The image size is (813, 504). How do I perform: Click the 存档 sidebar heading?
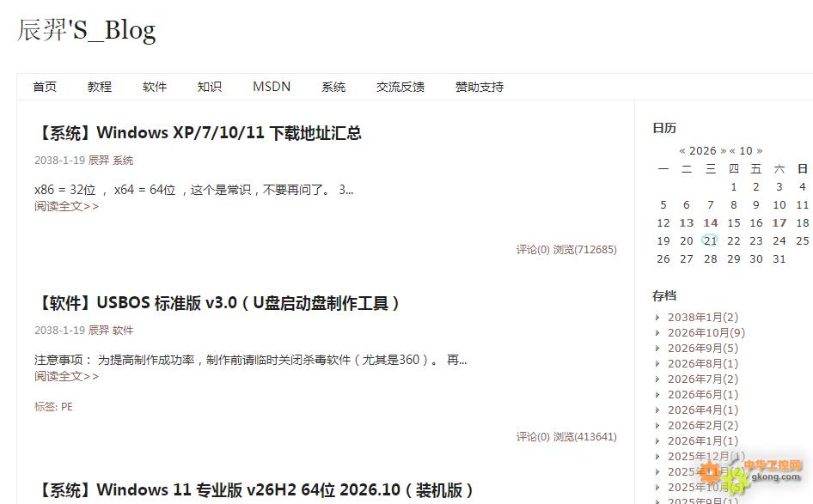coord(664,295)
